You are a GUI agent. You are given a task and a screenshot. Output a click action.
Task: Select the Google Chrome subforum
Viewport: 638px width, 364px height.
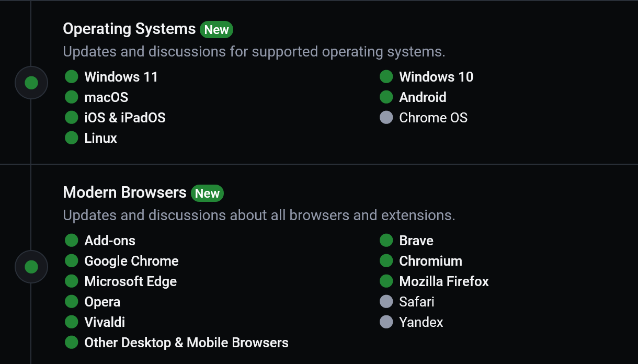click(131, 261)
